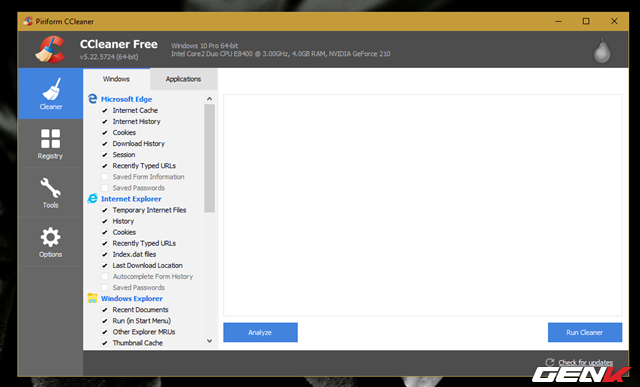This screenshot has height=387, width=640.
Task: Toggle the Thumbnail Cache checkbox
Action: tap(105, 343)
